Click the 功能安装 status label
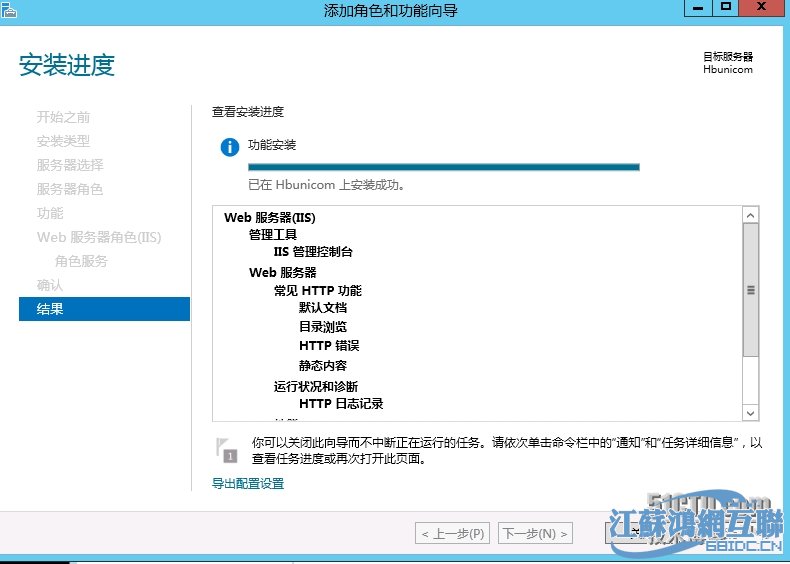Screen dimensions: 790x564 (x=272, y=145)
